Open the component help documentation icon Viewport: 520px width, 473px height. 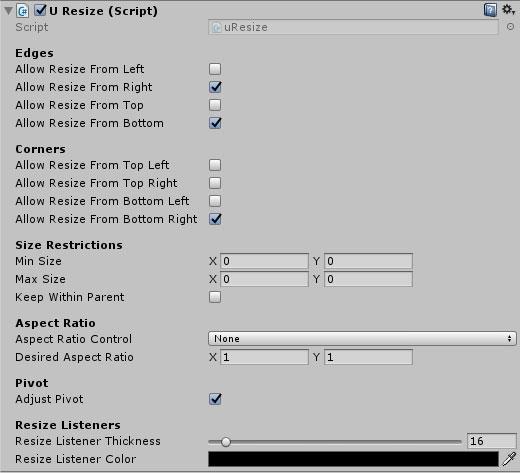490,10
